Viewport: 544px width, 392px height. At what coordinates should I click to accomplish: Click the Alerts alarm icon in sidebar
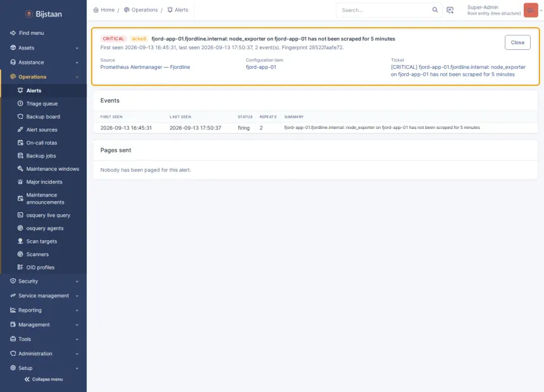(x=20, y=90)
